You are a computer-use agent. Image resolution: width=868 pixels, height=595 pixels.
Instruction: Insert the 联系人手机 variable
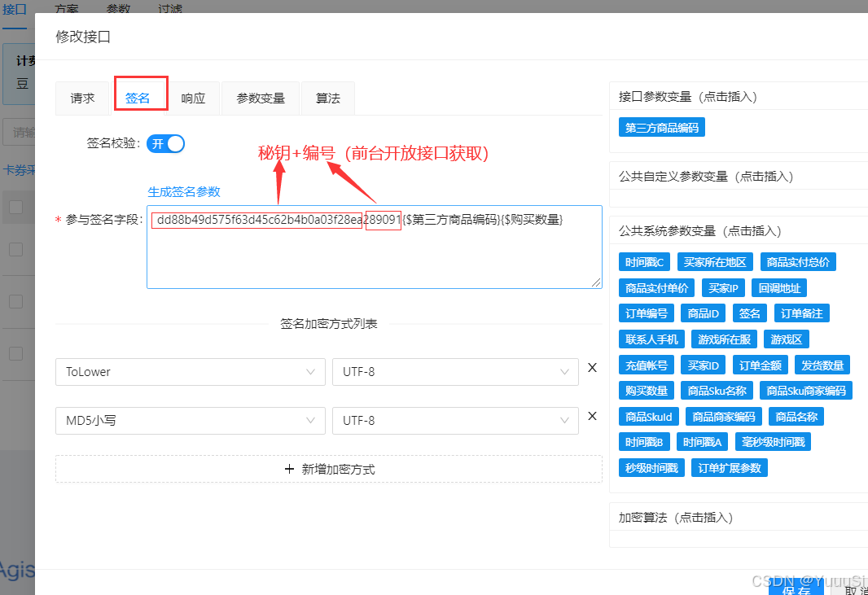(x=651, y=339)
